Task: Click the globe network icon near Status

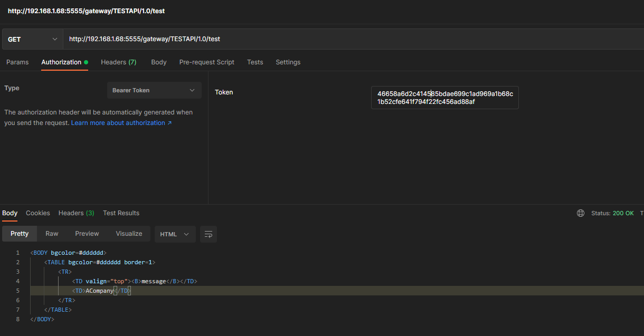Action: tap(581, 213)
